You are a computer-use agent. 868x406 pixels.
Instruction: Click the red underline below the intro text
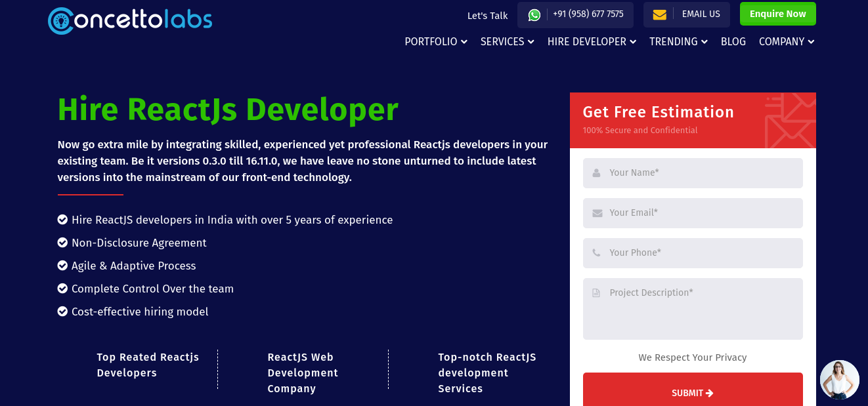click(x=90, y=193)
